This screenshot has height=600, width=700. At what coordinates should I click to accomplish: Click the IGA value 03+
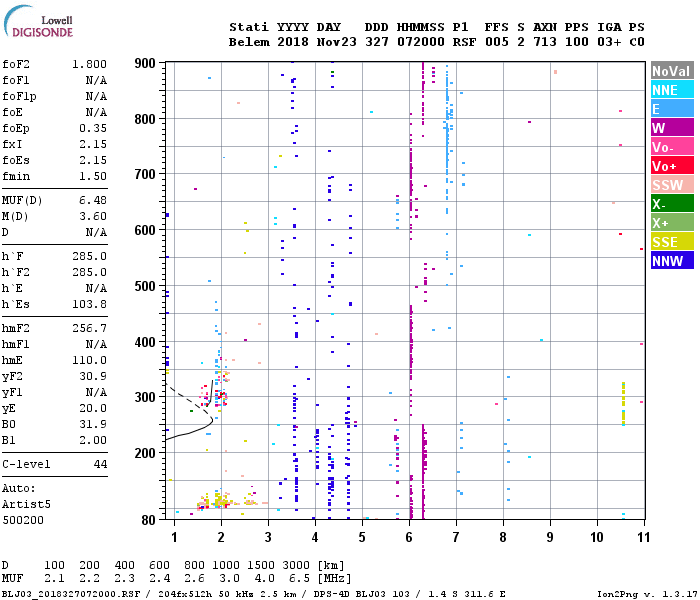point(609,42)
